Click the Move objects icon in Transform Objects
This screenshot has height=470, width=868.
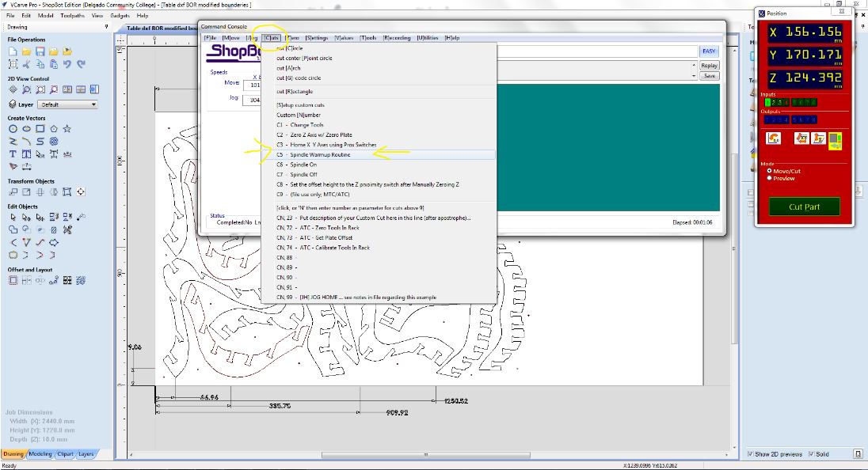tap(13, 191)
